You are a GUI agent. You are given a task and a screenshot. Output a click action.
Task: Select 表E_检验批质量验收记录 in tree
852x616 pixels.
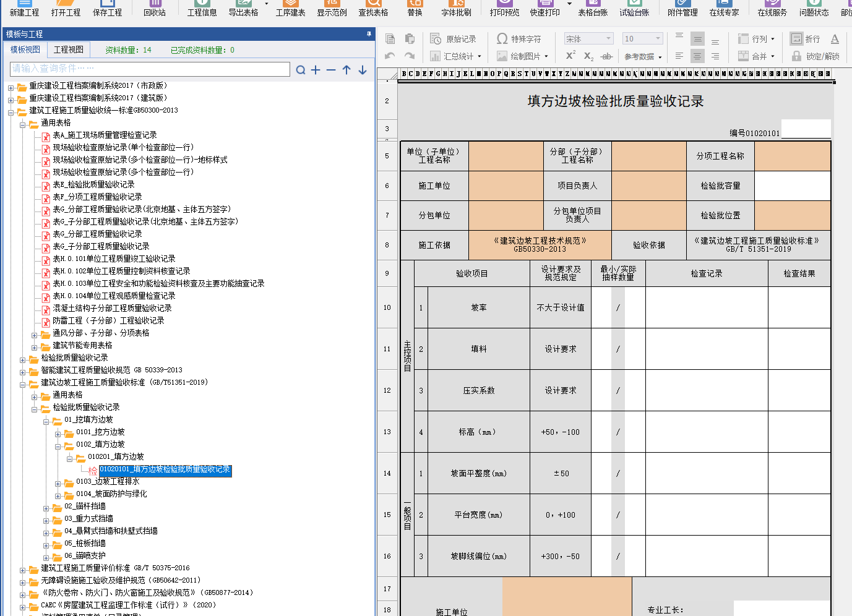[93, 184]
